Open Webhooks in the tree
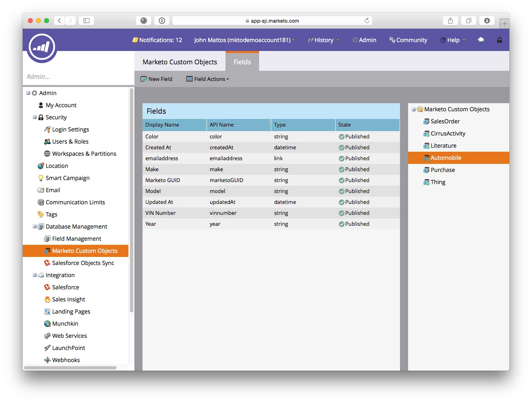The width and height of the screenshot is (532, 403). tap(66, 360)
